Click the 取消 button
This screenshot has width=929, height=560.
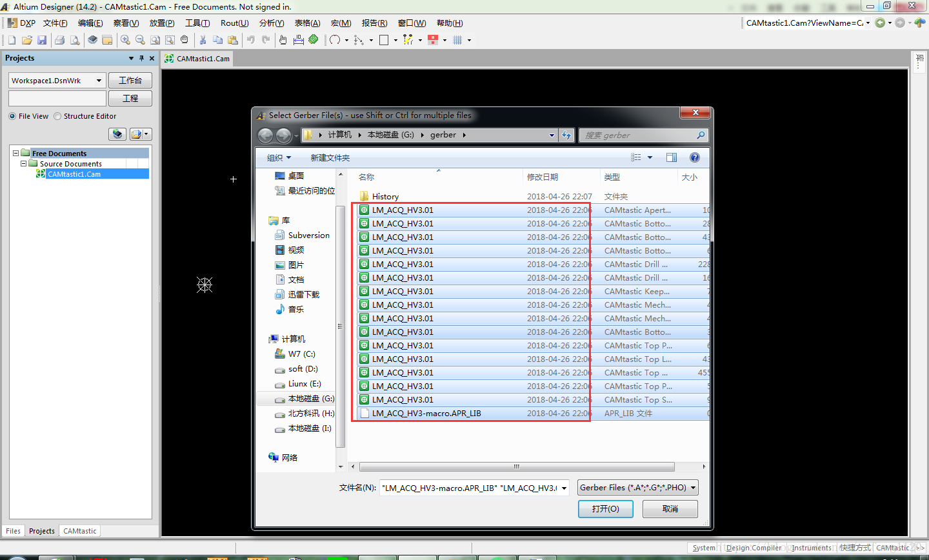pos(670,509)
